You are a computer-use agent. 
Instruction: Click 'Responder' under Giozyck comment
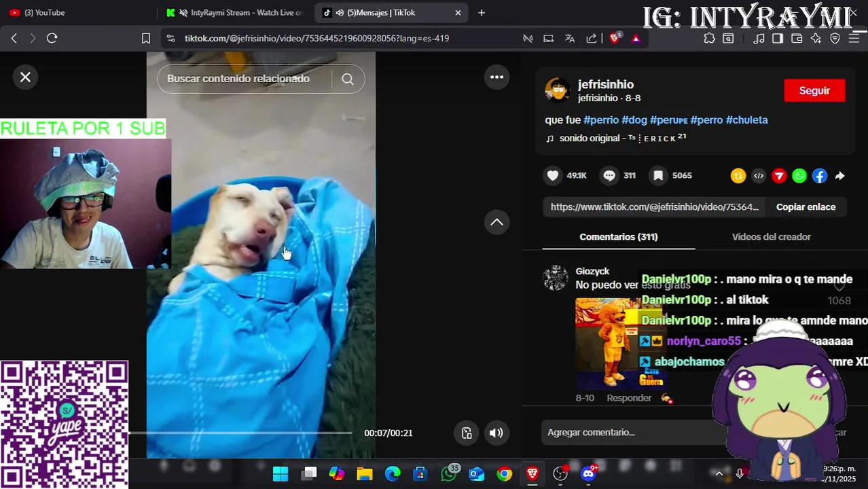coord(629,398)
